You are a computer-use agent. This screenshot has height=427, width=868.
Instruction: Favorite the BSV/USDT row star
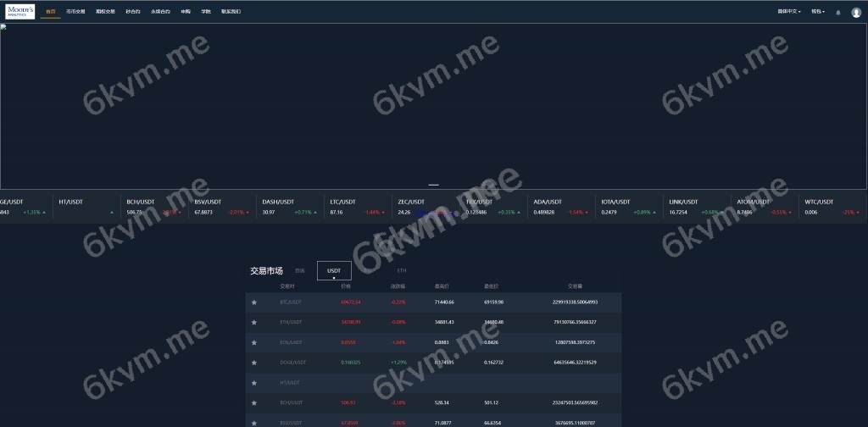pos(254,423)
